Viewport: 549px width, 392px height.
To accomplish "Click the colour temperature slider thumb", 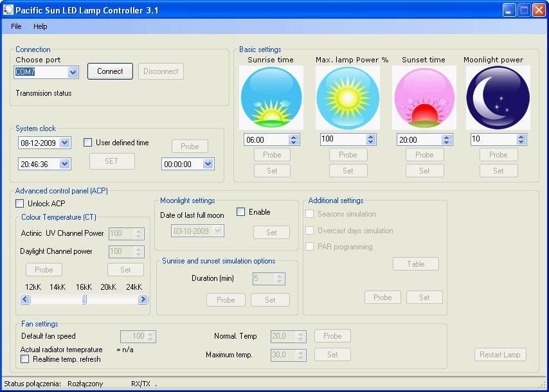I will click(x=84, y=299).
